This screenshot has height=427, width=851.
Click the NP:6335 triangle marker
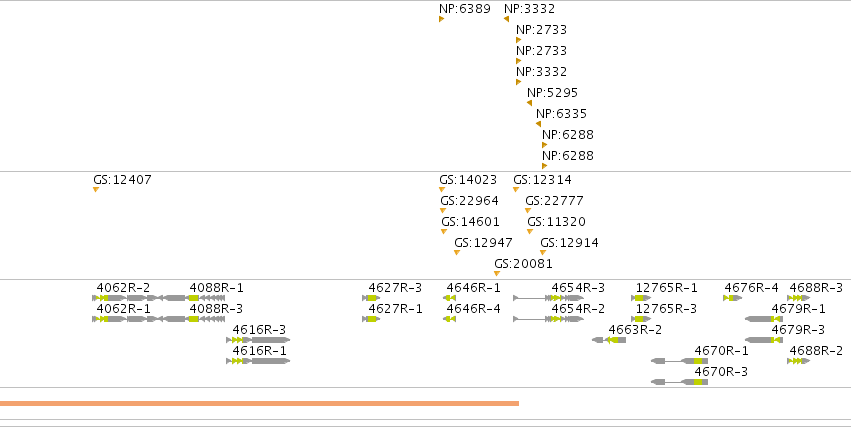point(538,124)
